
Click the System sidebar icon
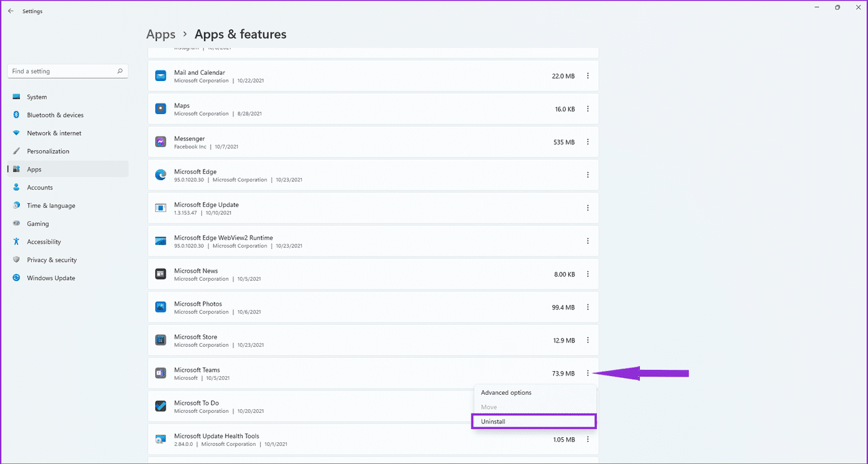16,97
